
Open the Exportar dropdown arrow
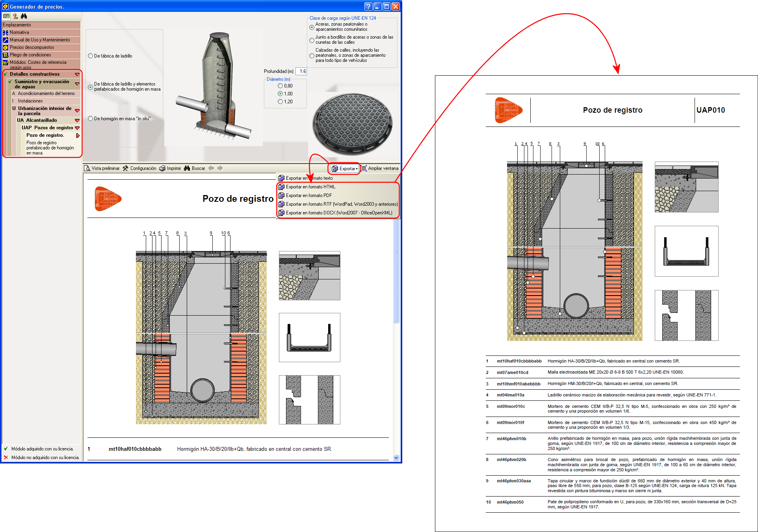click(357, 169)
